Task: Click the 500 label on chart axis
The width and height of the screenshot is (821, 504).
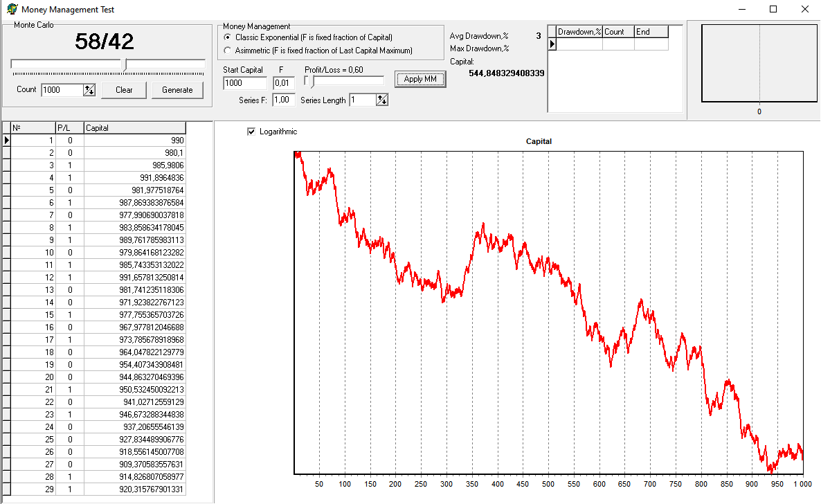Action: tap(548, 484)
